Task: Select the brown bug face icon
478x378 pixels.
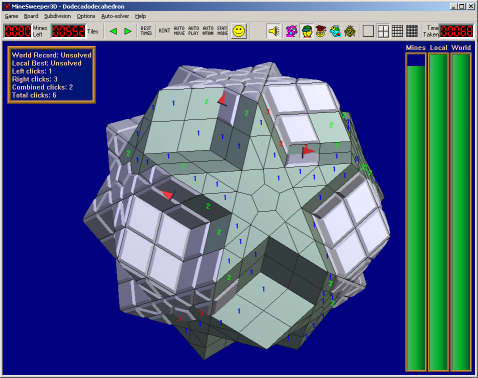Action: tap(350, 31)
